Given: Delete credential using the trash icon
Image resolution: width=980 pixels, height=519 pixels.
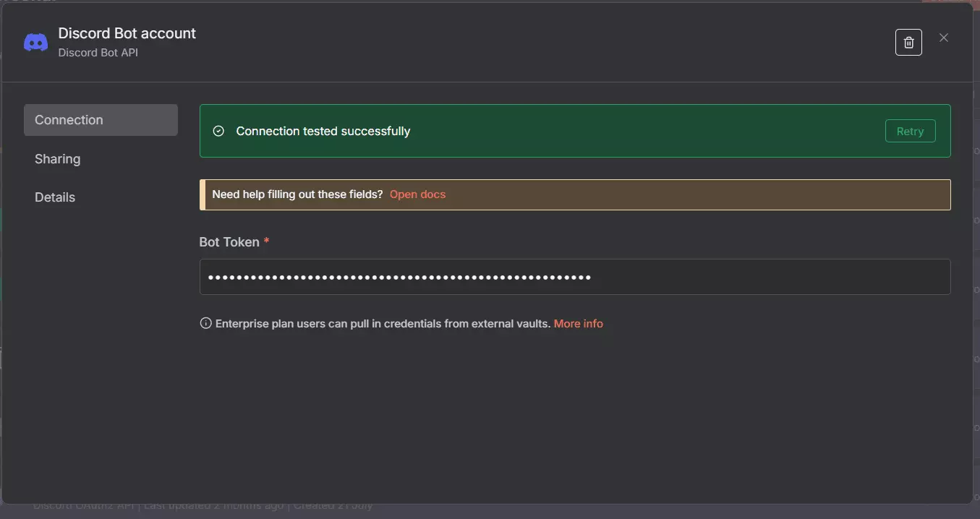Looking at the screenshot, I should pyautogui.click(x=908, y=43).
